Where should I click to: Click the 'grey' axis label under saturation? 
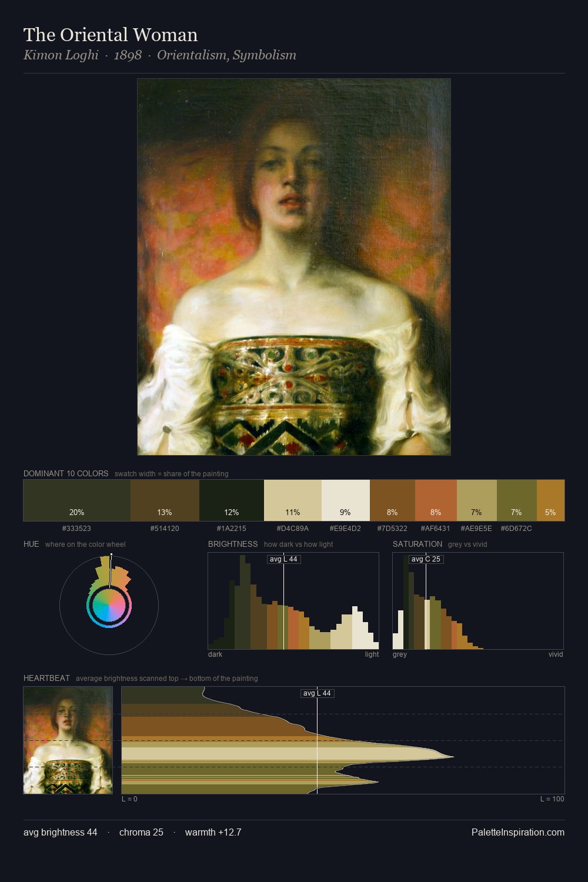400,654
